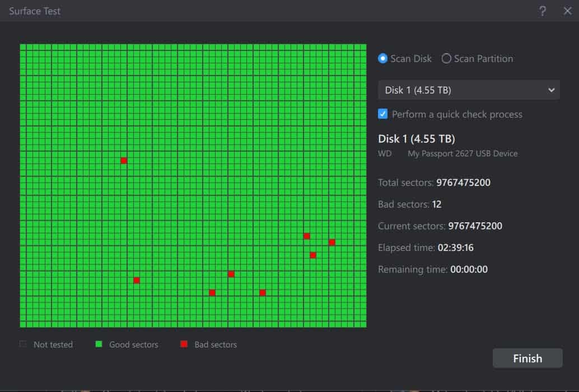Click the Current sectors value

475,226
